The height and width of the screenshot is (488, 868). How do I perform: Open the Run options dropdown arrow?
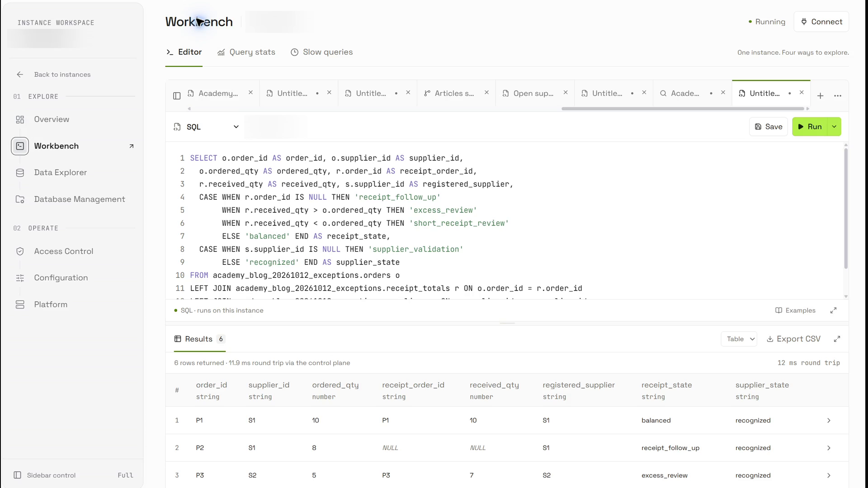834,127
